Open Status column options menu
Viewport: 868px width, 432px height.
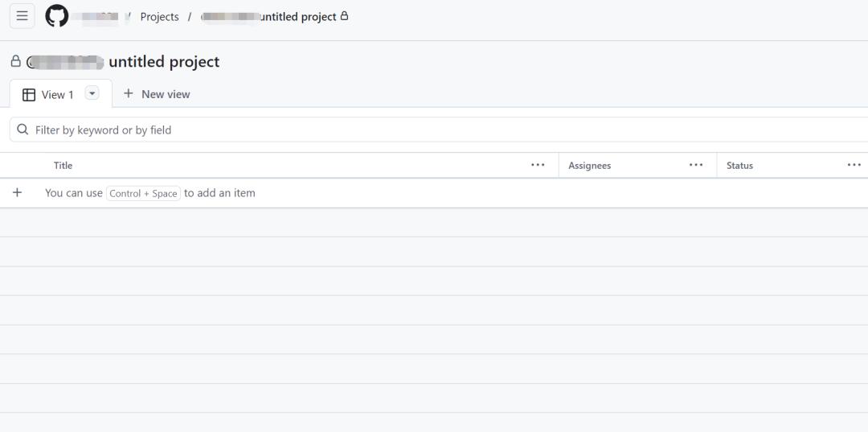854,165
